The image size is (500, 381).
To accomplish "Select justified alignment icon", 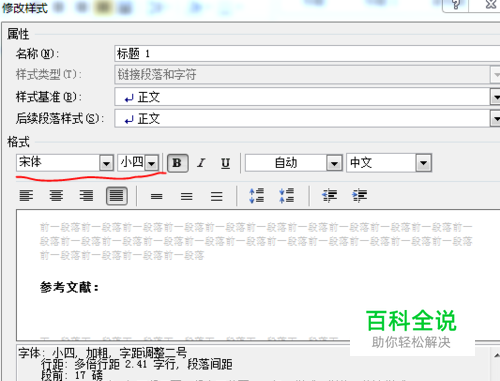I will [117, 196].
